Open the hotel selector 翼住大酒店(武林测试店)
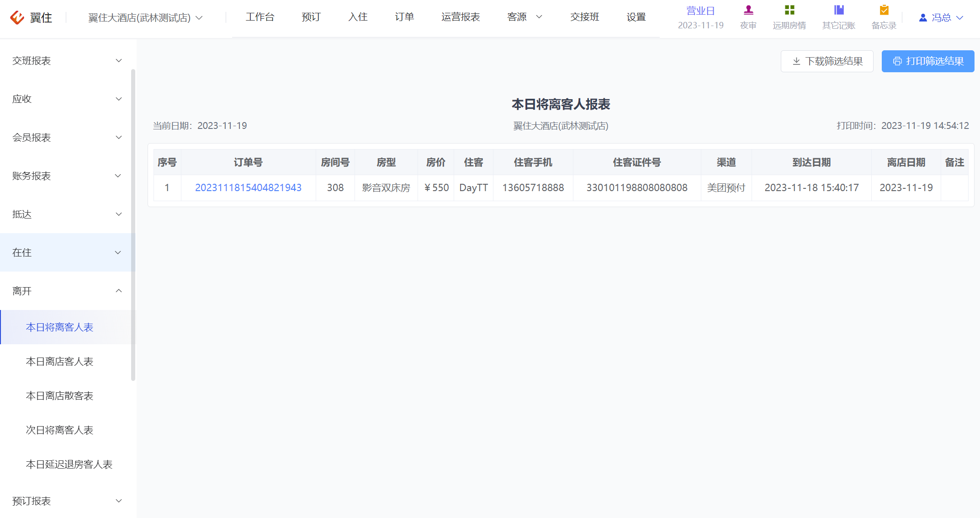 145,18
